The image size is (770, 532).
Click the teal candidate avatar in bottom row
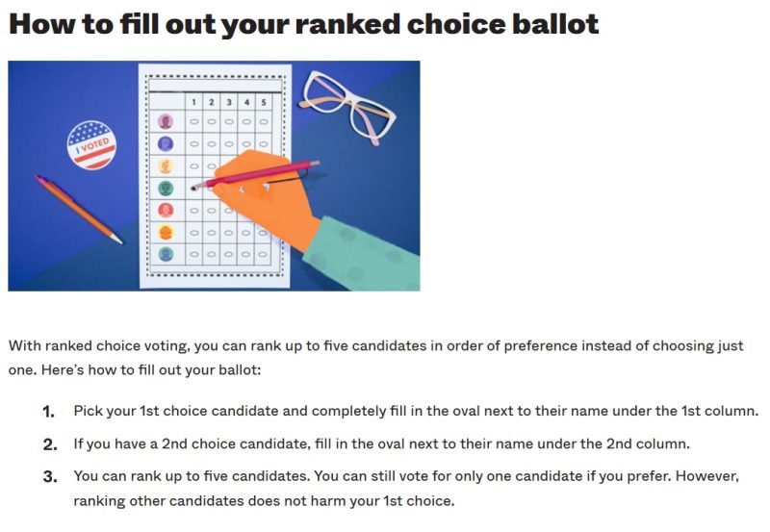click(166, 254)
